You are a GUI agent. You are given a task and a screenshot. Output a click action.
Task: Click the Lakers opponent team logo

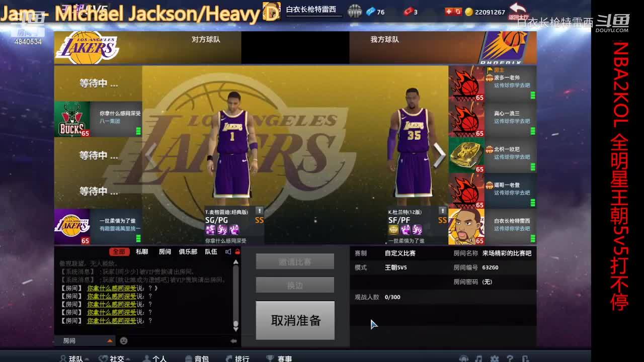pos(87,47)
